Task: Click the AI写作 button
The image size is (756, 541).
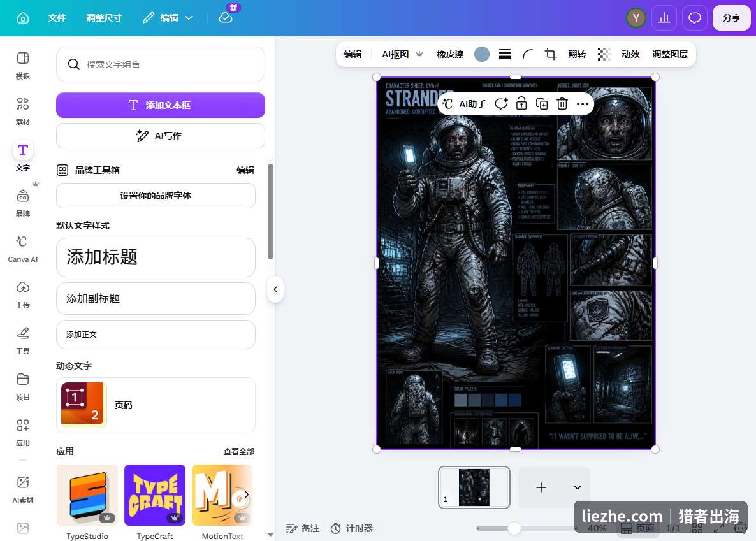Action: click(161, 136)
